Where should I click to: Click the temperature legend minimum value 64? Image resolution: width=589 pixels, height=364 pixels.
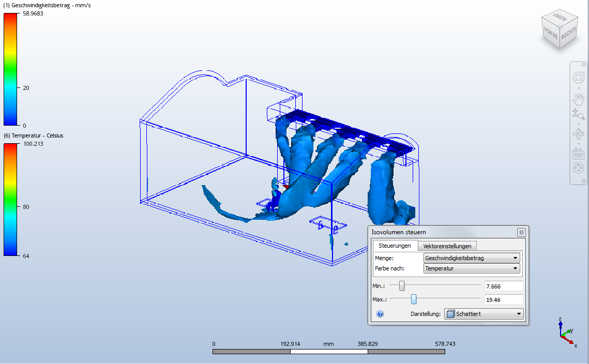(x=26, y=256)
